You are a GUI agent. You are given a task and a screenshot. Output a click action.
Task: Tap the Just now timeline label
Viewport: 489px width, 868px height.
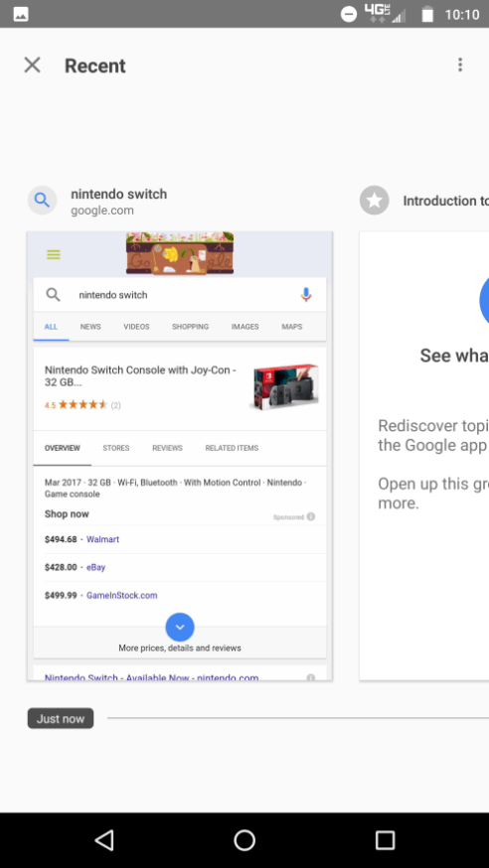click(x=61, y=719)
